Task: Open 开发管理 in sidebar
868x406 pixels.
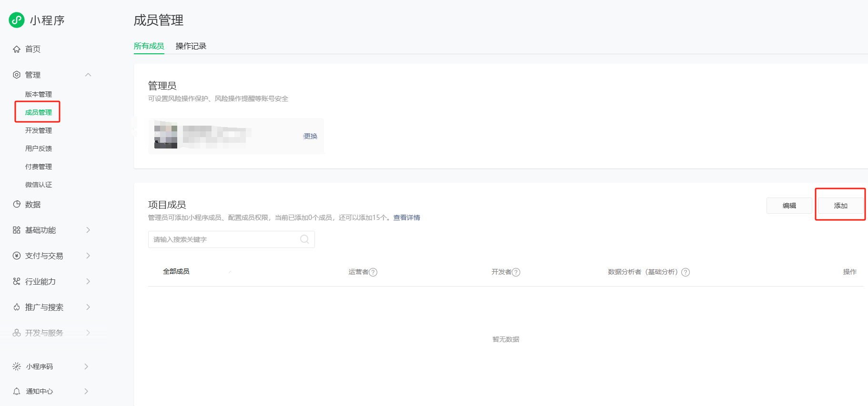Action: point(39,130)
